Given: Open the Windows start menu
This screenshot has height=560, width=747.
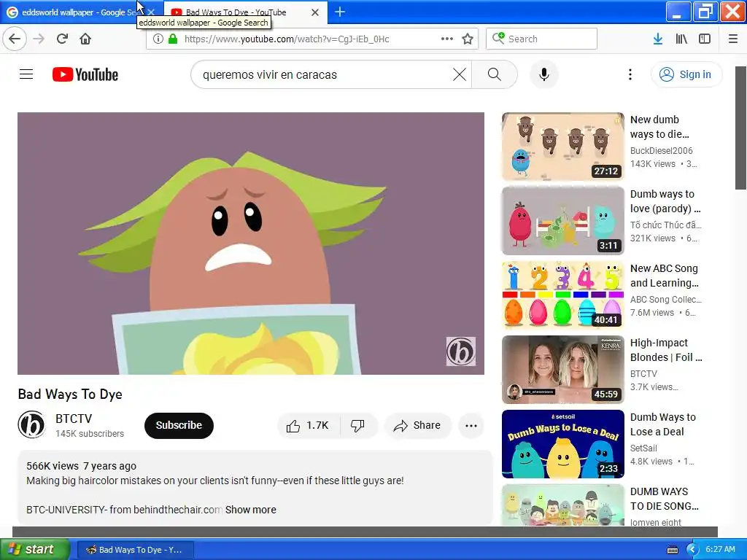Looking at the screenshot, I should 34,549.
